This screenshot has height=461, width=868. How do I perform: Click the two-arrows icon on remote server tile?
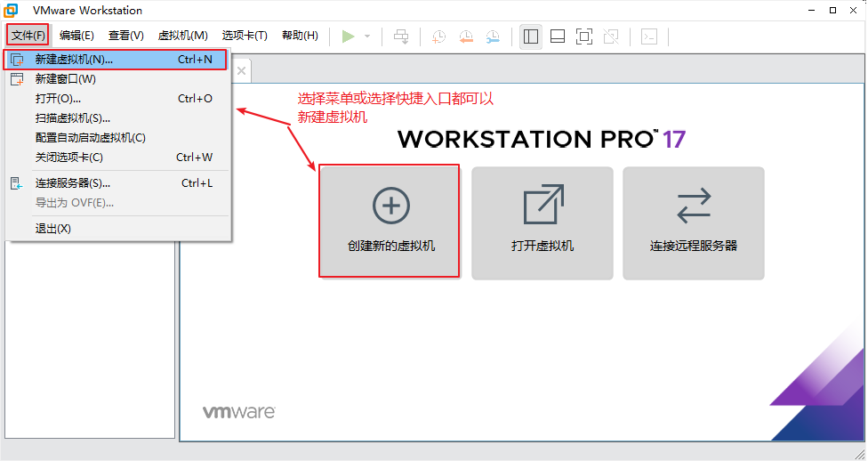[x=694, y=205]
